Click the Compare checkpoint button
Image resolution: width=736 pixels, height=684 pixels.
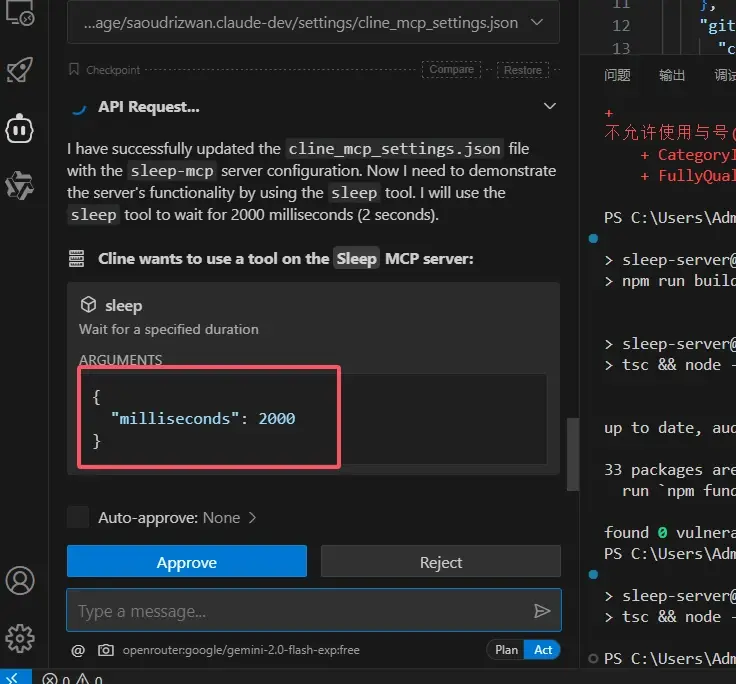click(451, 70)
